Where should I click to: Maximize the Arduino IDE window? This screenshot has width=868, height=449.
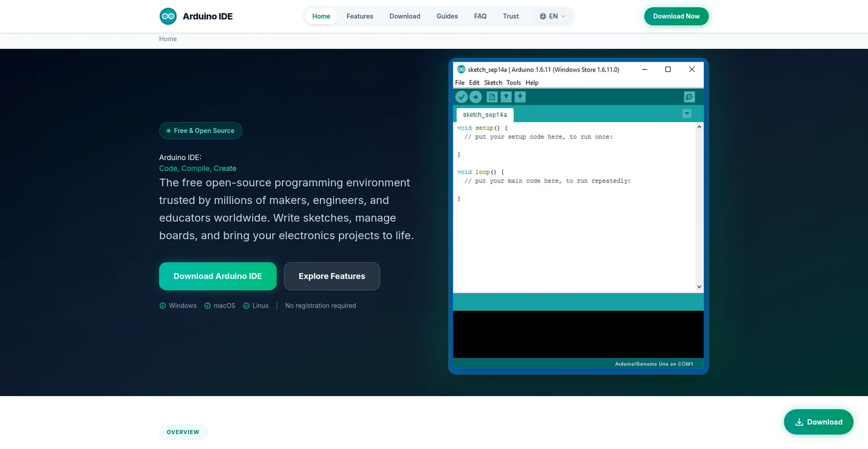click(668, 69)
